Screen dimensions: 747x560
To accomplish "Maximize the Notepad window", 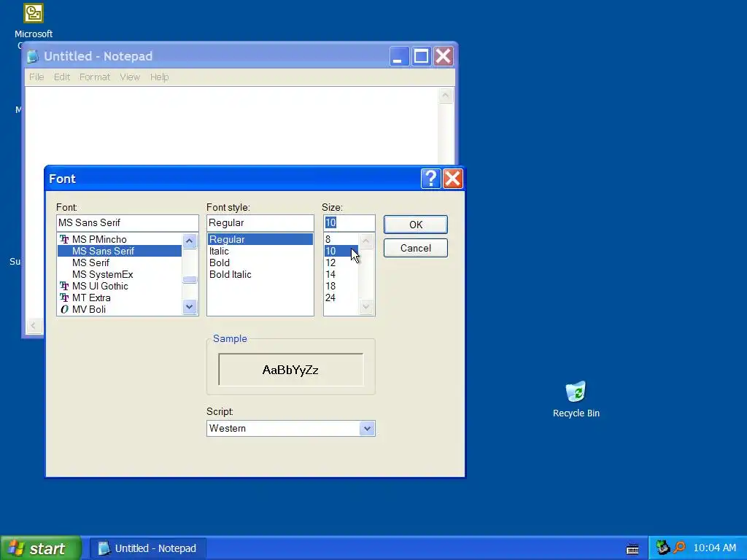I will (x=421, y=56).
